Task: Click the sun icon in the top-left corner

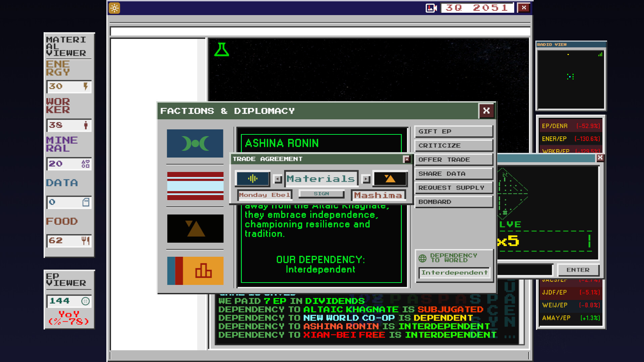Action: point(114,8)
